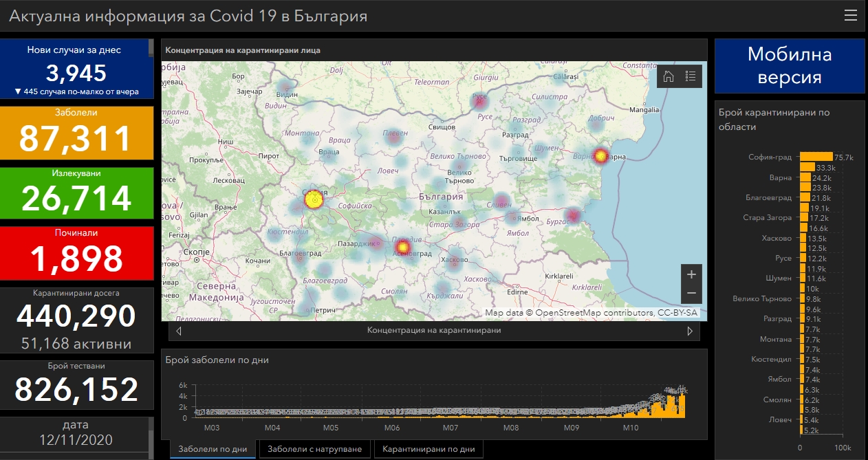Advance to next map using right arrow
This screenshot has width=868, height=460.
tap(690, 331)
